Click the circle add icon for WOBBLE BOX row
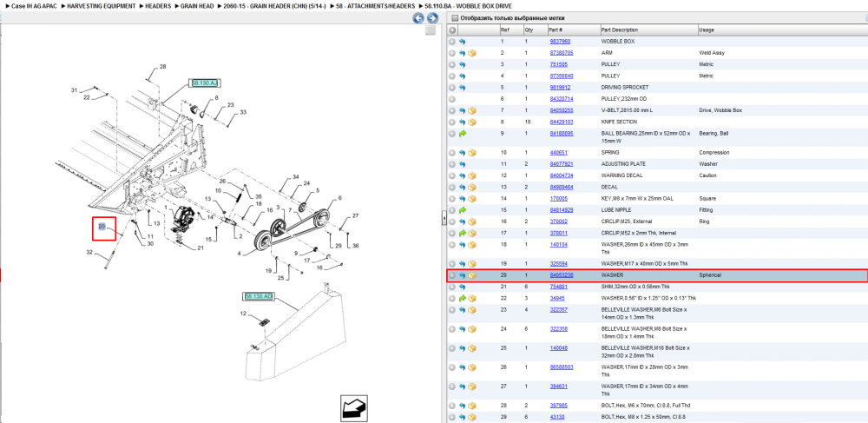 click(452, 42)
